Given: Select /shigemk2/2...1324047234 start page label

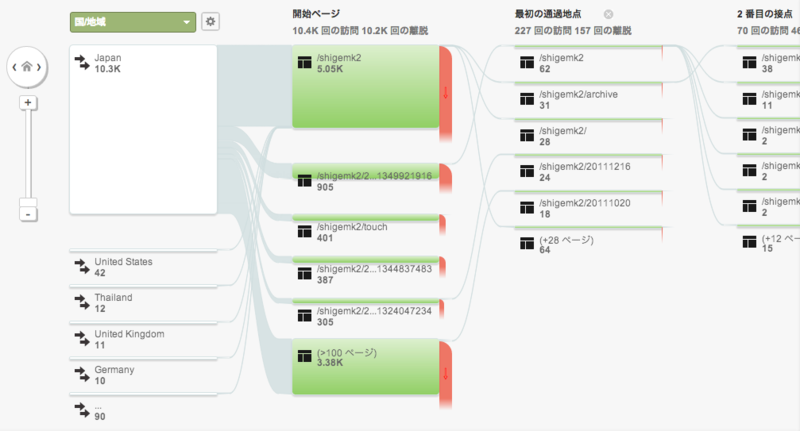Looking at the screenshot, I should coord(374,311).
